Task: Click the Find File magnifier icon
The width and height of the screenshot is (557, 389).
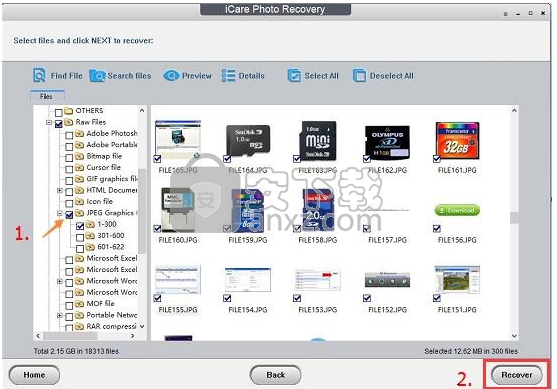Action: click(39, 75)
